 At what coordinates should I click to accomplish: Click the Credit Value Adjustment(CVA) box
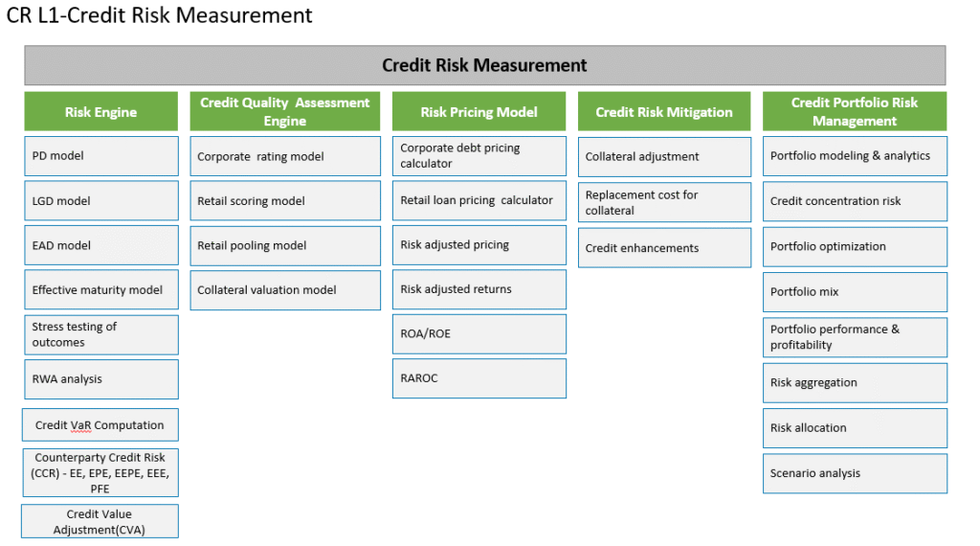[x=100, y=522]
